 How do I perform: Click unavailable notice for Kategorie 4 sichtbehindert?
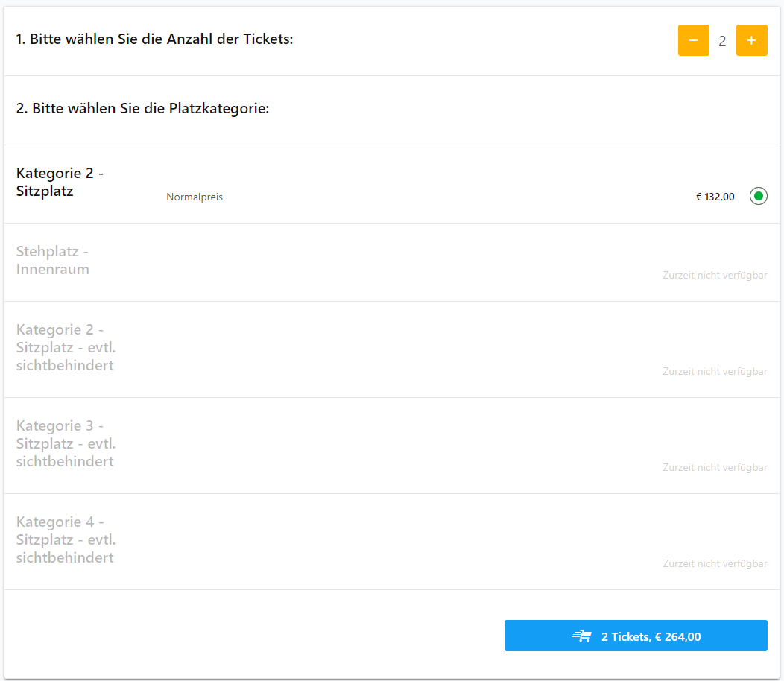click(x=715, y=564)
